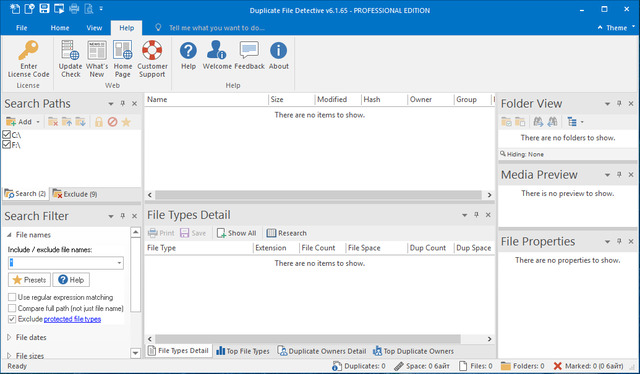Switch to Top File Types tab

coord(243,351)
